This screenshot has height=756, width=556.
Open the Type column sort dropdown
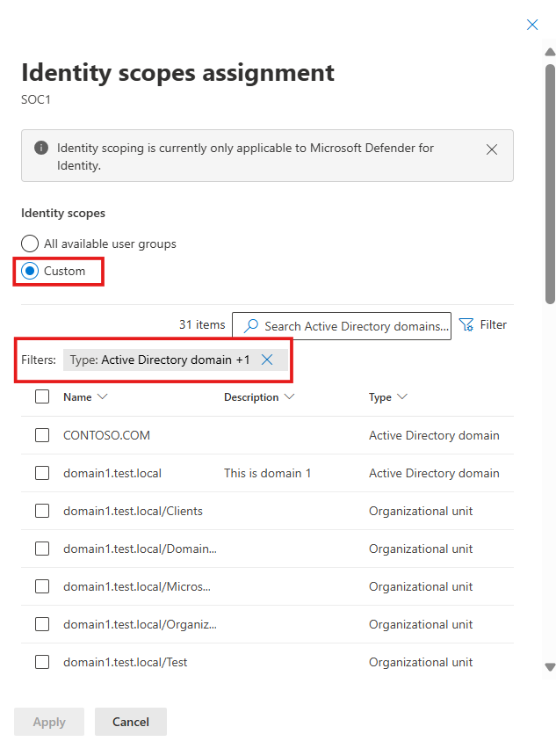(388, 397)
